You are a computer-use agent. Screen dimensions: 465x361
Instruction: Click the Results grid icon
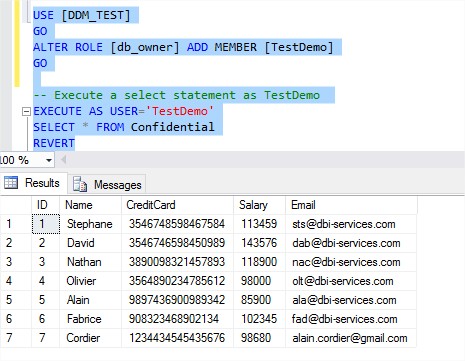click(11, 183)
